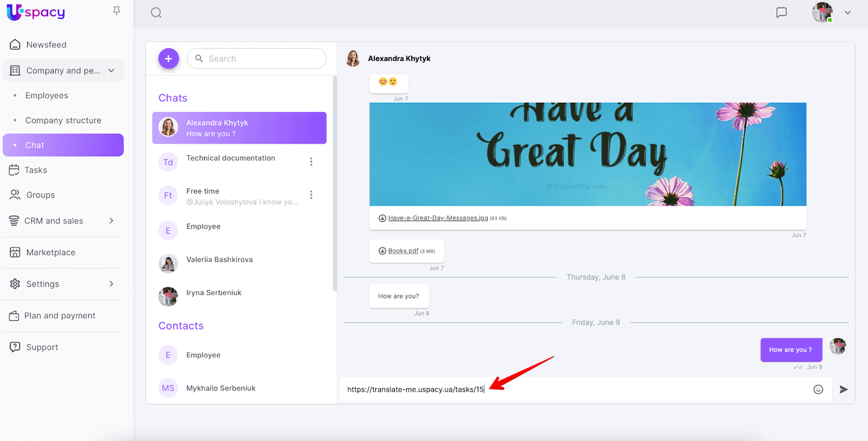The image size is (868, 441).
Task: Expand the Settings submenu
Action: [111, 284]
